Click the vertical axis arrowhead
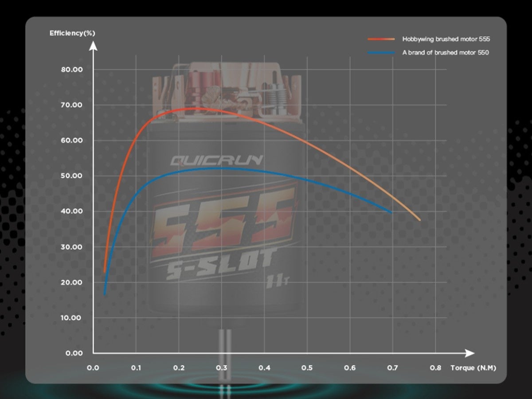532x399 pixels. [x=93, y=46]
